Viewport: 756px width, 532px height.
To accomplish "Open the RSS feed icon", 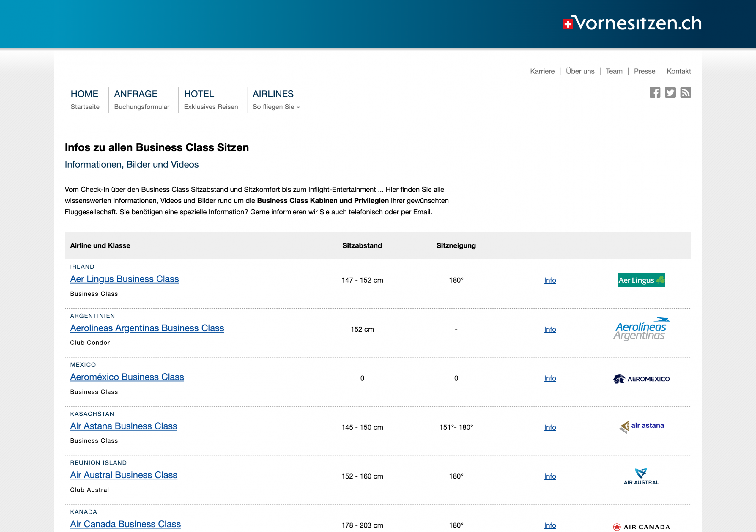I will coord(686,92).
